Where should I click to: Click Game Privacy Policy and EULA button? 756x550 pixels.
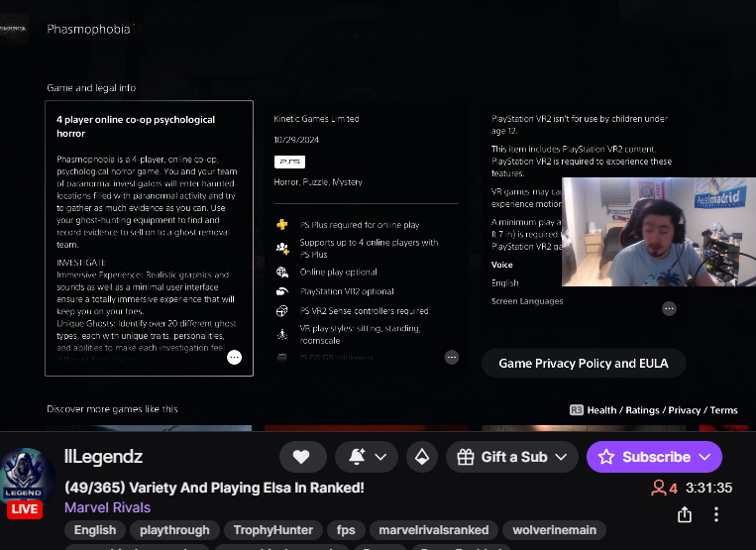[584, 363]
